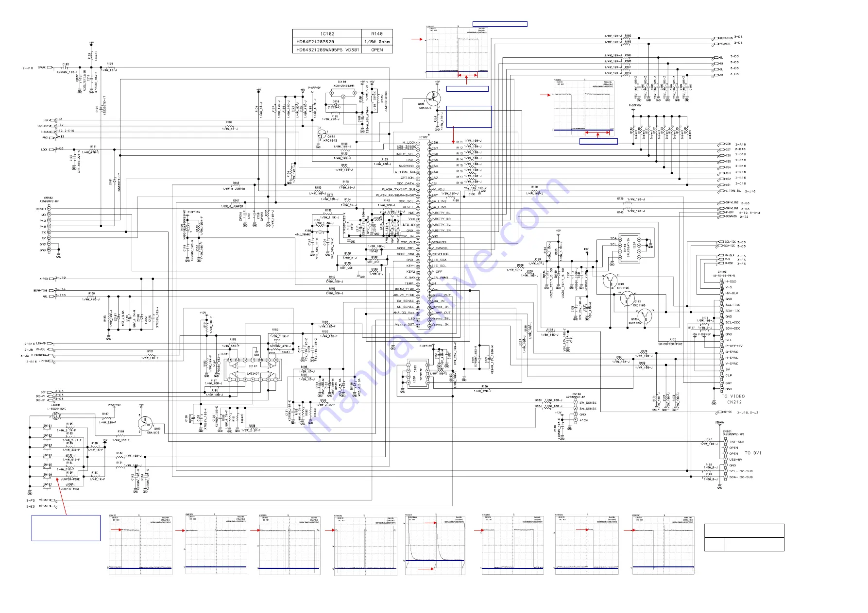Click the V-PARABORA port label
Image resolution: width=868 pixels, height=613 pixels.
pyautogui.click(x=40, y=355)
